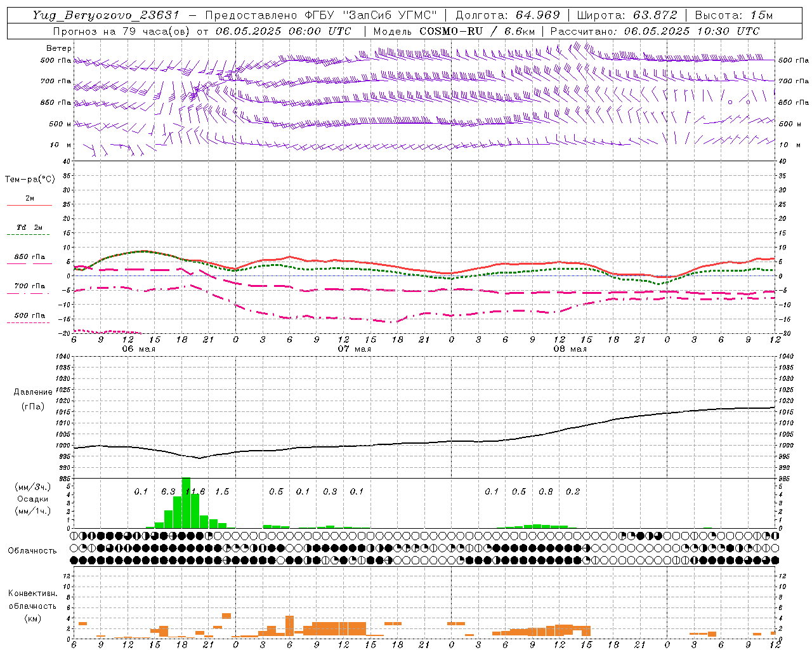This screenshot has width=812, height=650.
Task: Click the computed time "Рассчитано: 06.05.2025 10:30 UTC"
Action: click(655, 31)
